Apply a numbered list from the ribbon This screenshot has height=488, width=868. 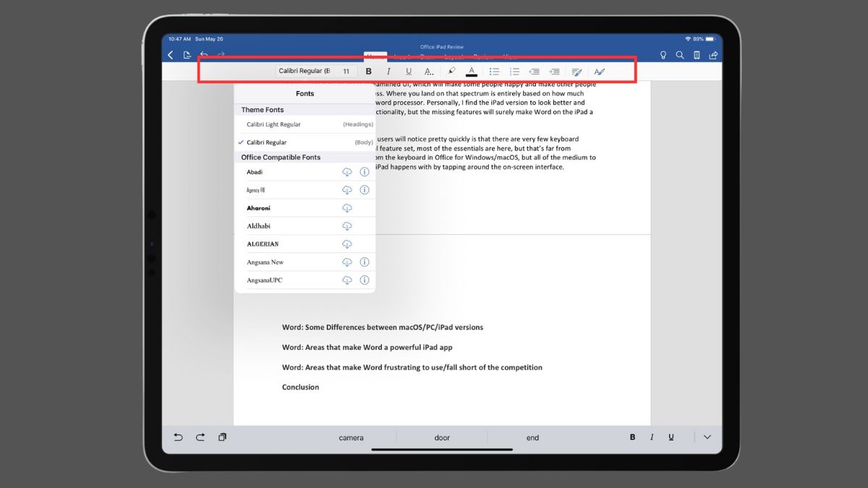515,72
